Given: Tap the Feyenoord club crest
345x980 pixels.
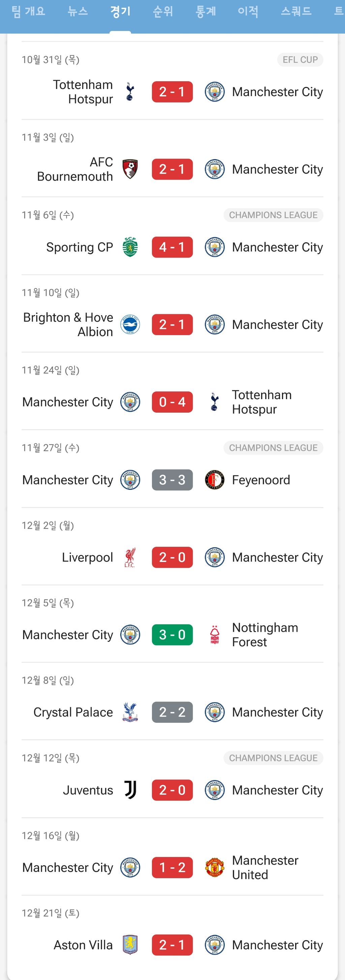Looking at the screenshot, I should click(x=215, y=480).
